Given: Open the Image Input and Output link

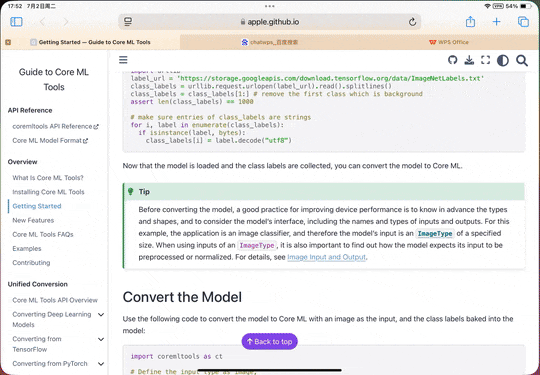Looking at the screenshot, I should 326,257.
